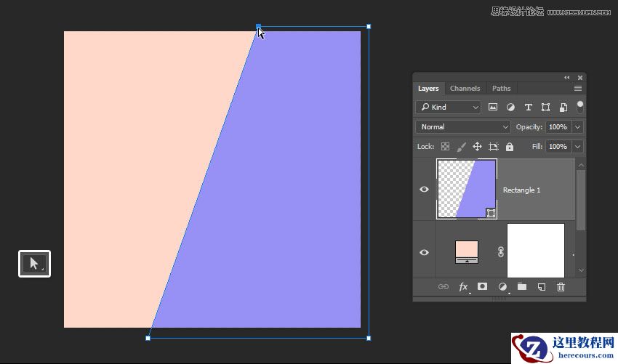Switch to the Paths tab
The width and height of the screenshot is (618, 364).
(501, 88)
